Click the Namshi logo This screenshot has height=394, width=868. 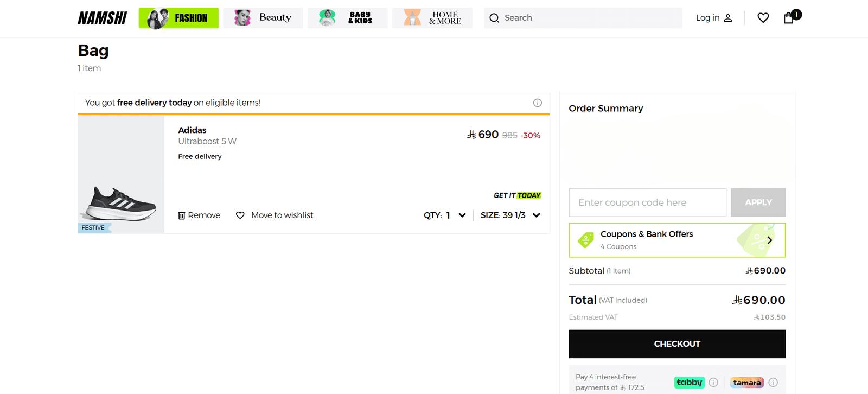pyautogui.click(x=102, y=18)
